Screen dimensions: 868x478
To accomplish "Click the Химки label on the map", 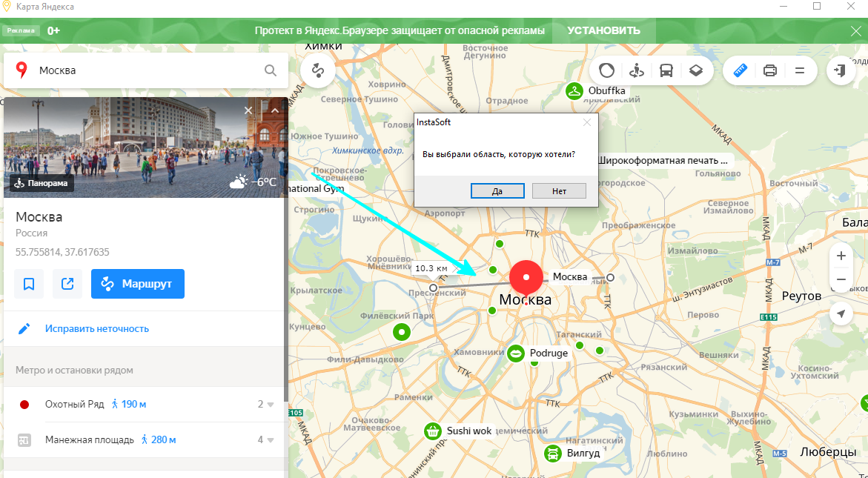I will pos(323,47).
